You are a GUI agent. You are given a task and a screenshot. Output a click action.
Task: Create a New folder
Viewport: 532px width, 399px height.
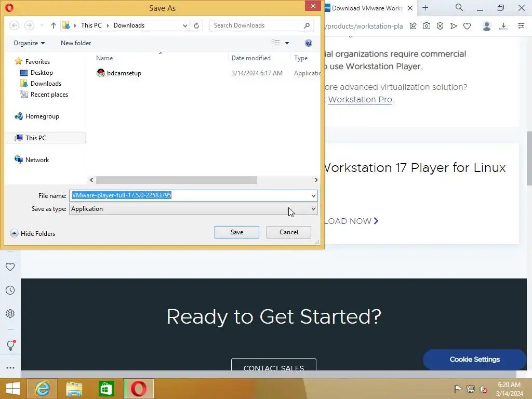[x=76, y=43]
